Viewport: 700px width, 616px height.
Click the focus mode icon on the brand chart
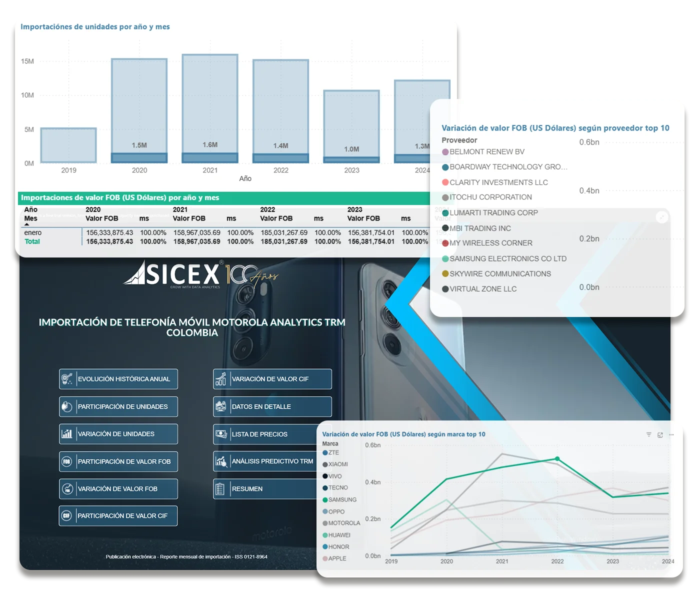pos(660,435)
